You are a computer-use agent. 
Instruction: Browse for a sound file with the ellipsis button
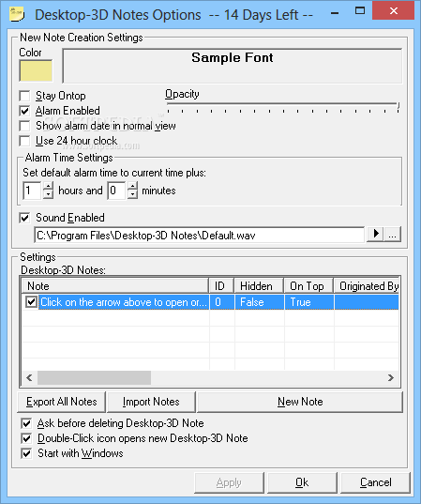coord(393,234)
